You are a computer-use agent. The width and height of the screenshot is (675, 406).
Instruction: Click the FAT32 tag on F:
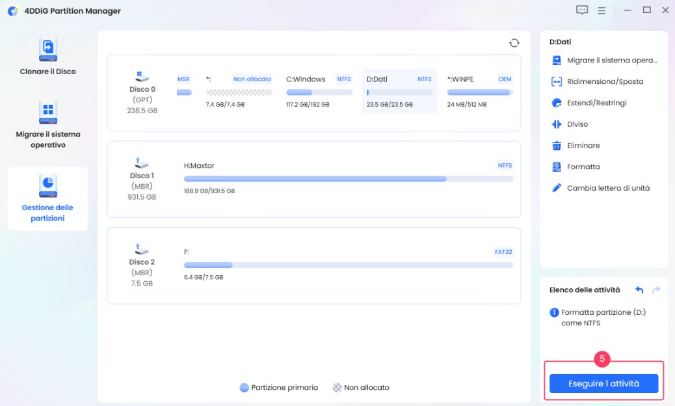click(x=503, y=252)
